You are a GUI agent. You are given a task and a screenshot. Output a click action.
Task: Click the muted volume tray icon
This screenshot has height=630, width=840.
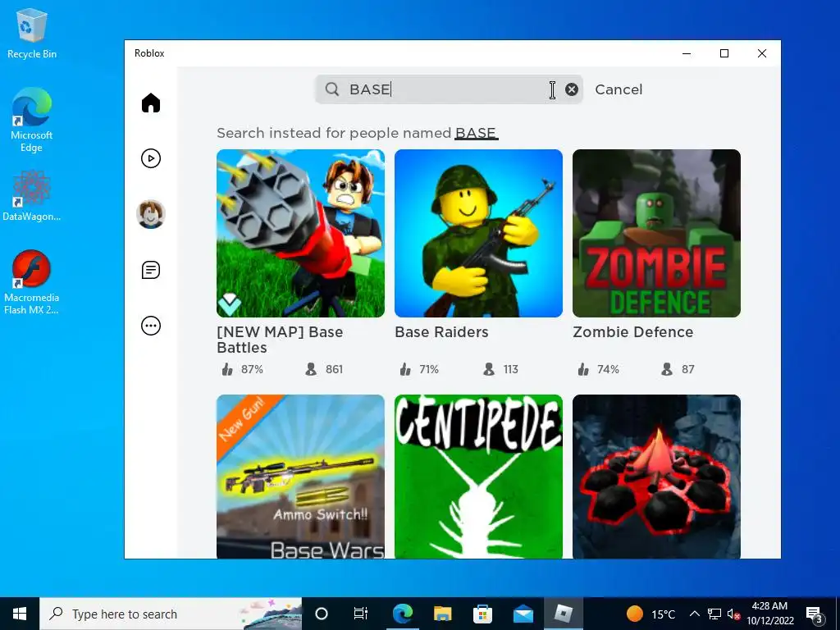click(733, 614)
